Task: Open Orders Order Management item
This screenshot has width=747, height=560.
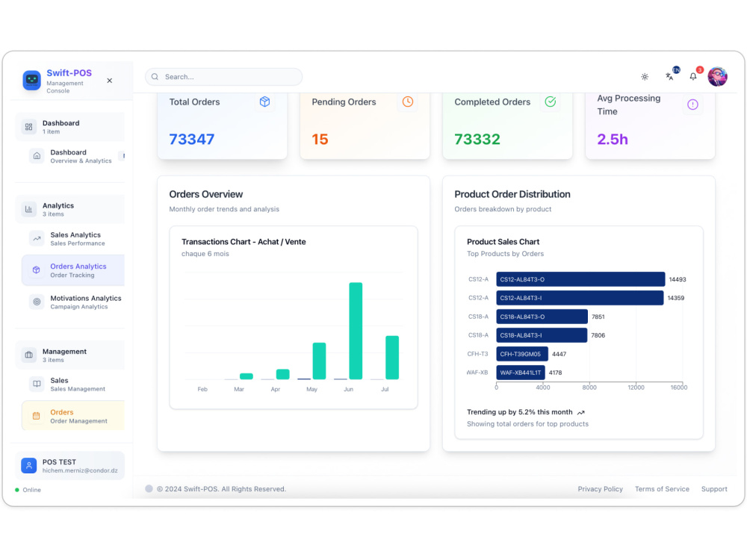Action: tap(73, 416)
